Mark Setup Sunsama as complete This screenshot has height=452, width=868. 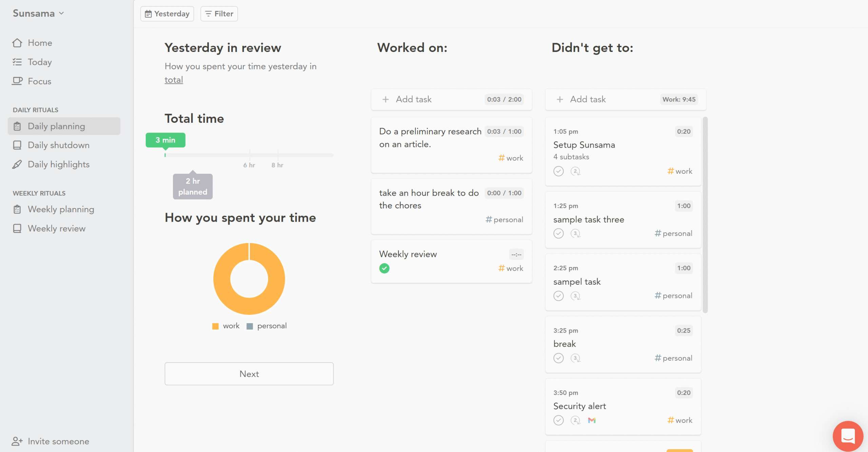558,171
